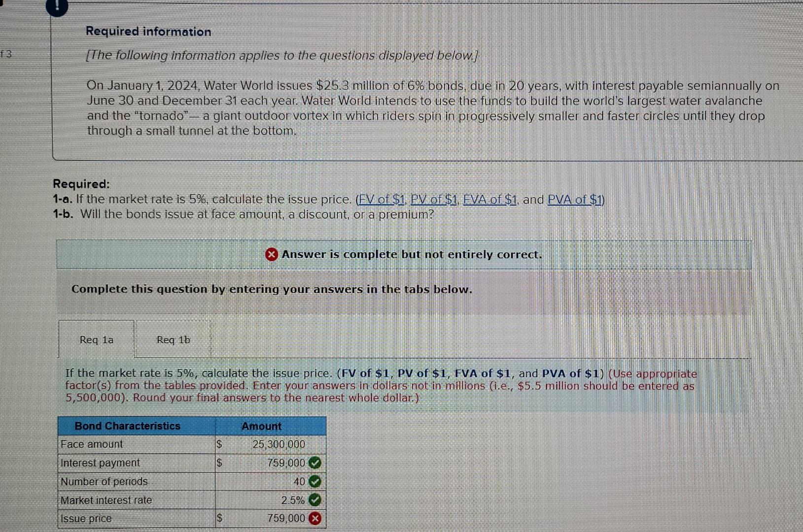This screenshot has height=532, width=803.
Task: Select the Face amount row label
Action: click(92, 444)
